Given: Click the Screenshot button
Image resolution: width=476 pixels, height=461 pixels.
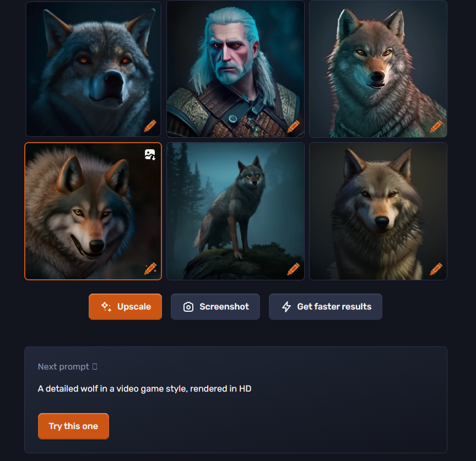Looking at the screenshot, I should [215, 307].
